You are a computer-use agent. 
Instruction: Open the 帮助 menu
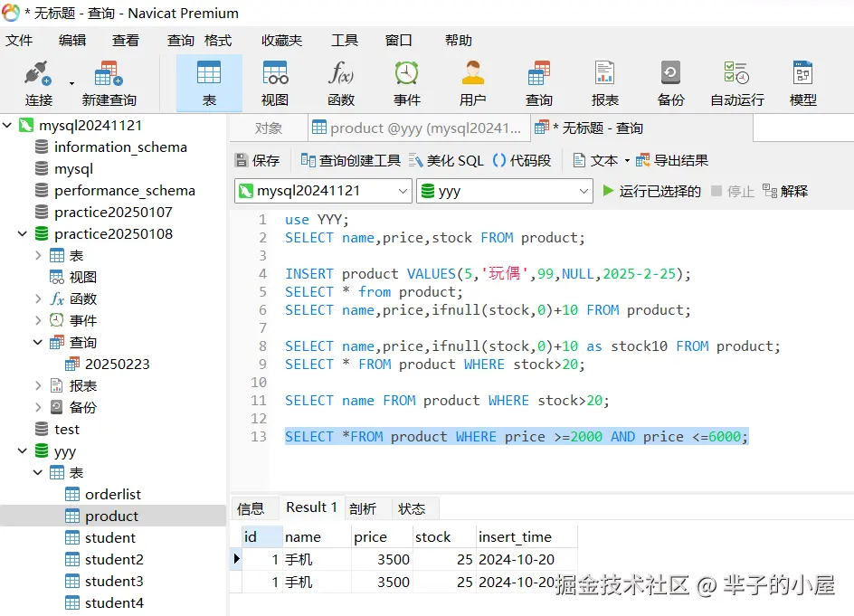coord(458,41)
